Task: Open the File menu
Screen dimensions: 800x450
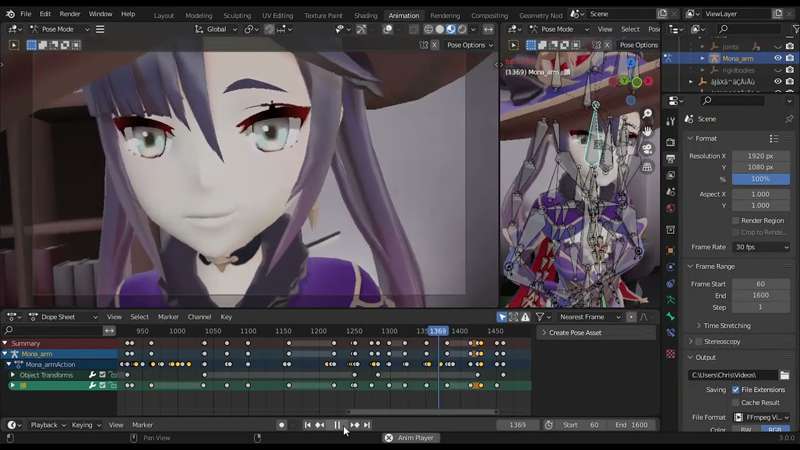Action: pyautogui.click(x=26, y=14)
